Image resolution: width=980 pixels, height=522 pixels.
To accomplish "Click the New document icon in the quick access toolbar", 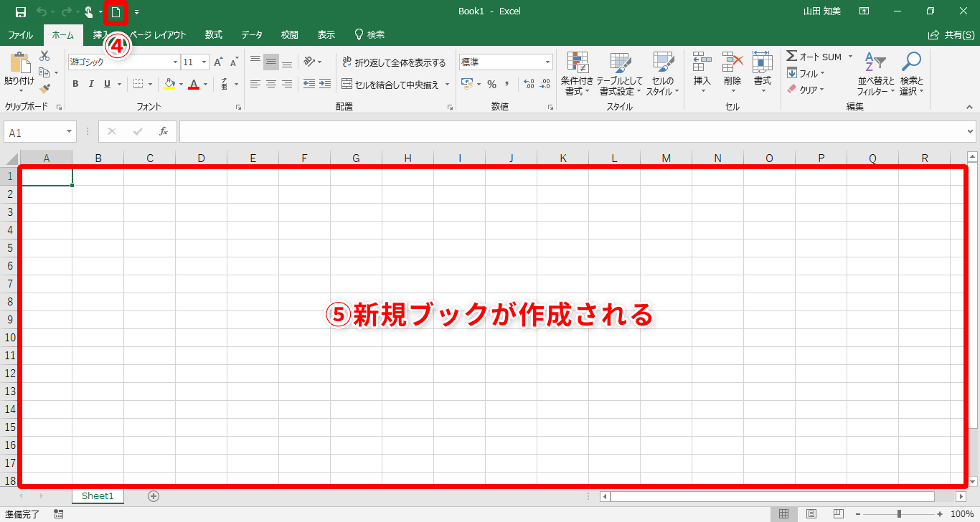I will 115,11.
